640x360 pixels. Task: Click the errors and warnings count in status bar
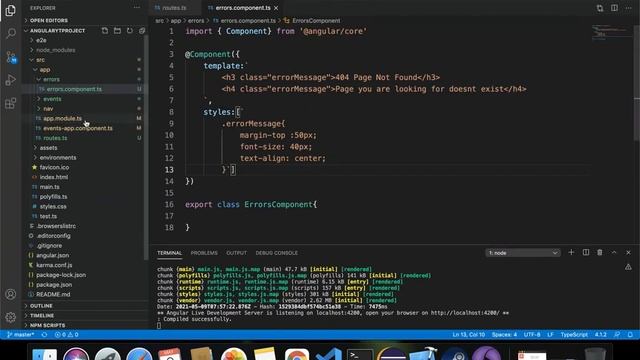(x=67, y=335)
